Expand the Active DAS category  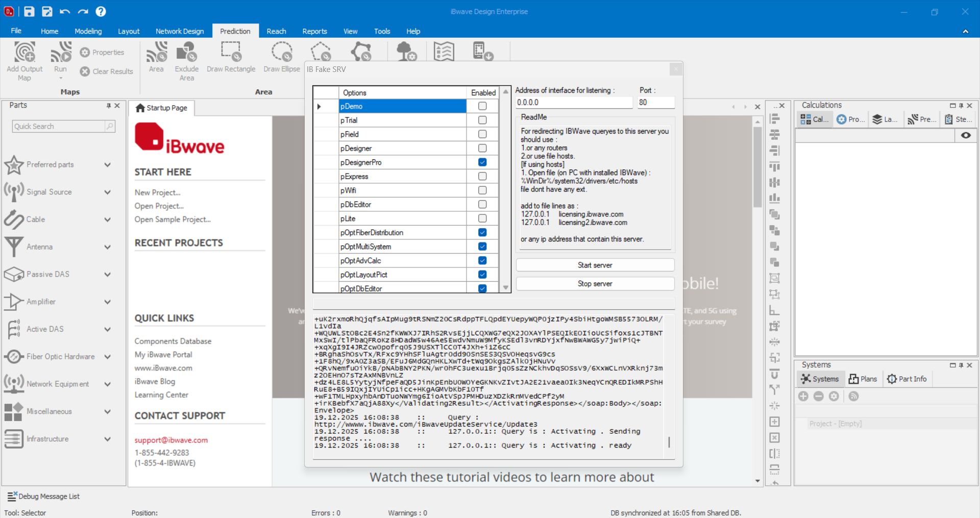tap(108, 329)
